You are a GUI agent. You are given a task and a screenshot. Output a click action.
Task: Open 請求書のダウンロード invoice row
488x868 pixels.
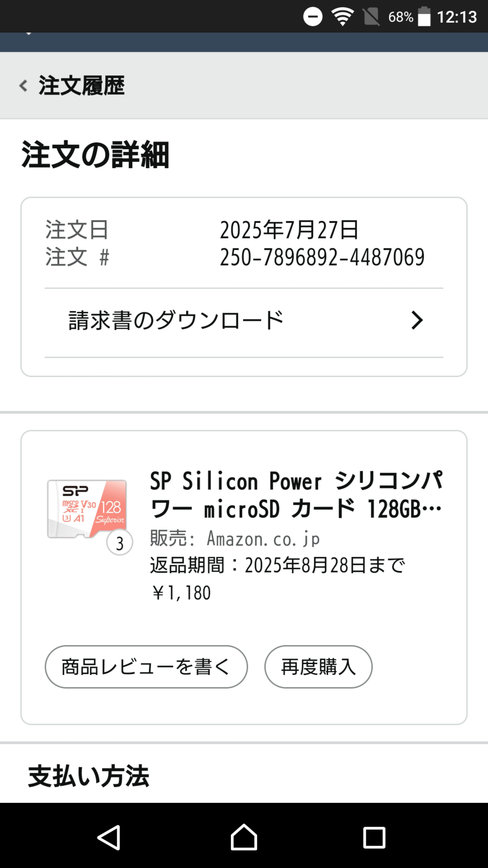point(176,321)
